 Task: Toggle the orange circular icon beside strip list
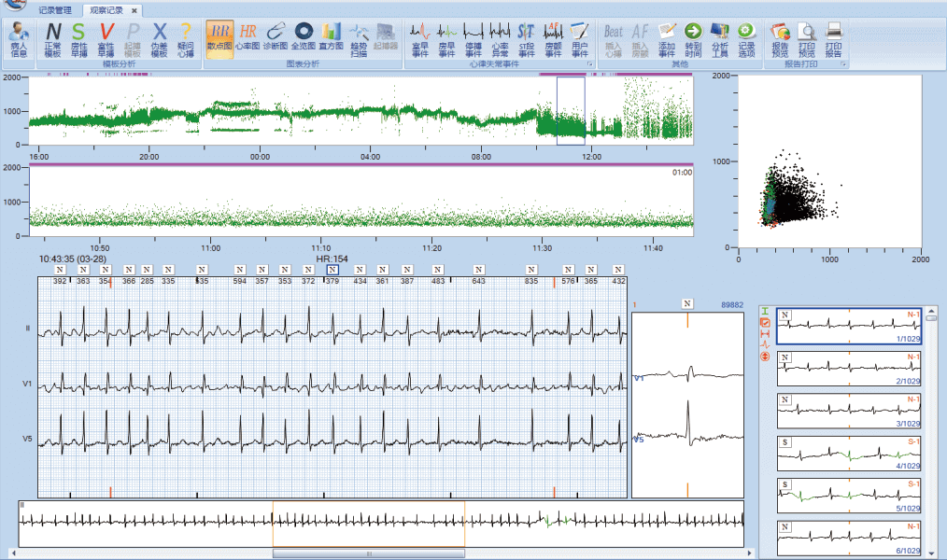pos(765,357)
